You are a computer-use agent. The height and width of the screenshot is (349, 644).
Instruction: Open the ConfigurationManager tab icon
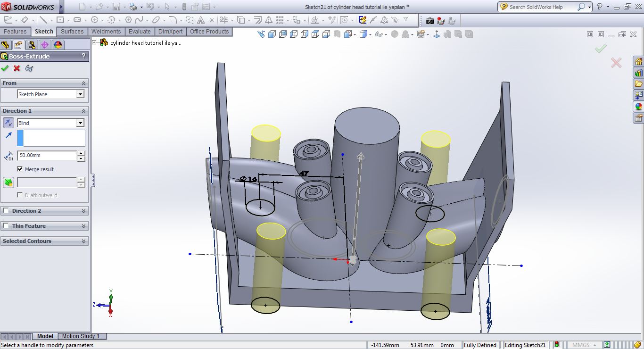coord(32,44)
